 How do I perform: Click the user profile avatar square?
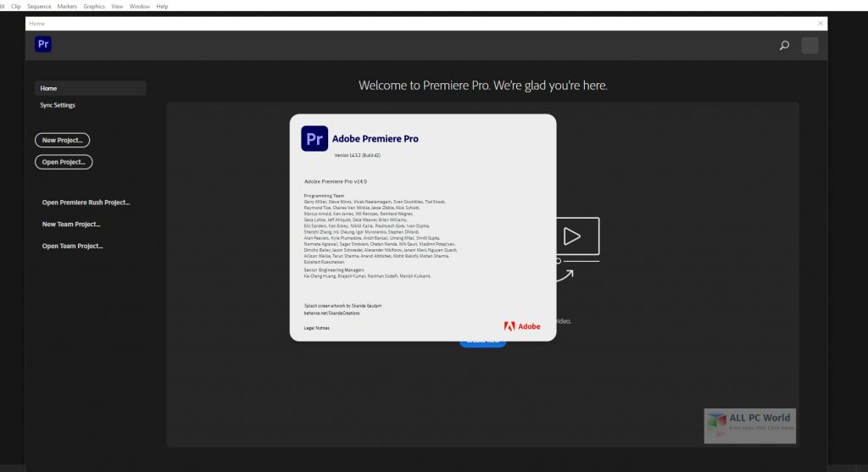pyautogui.click(x=810, y=46)
